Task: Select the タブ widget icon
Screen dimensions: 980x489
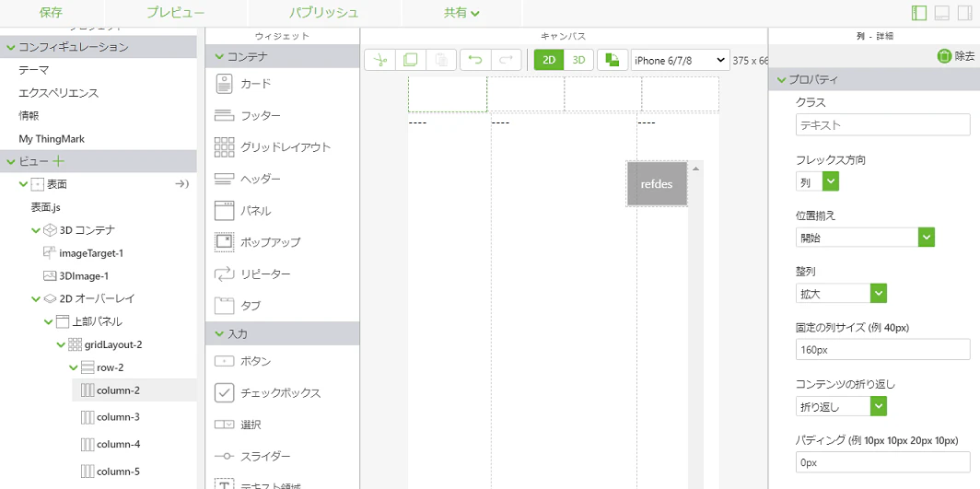Action: click(x=224, y=306)
